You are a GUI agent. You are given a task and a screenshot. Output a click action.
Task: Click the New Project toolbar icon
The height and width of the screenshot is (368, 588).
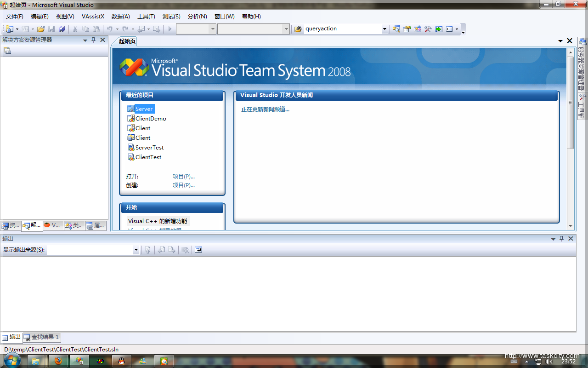tap(10, 29)
